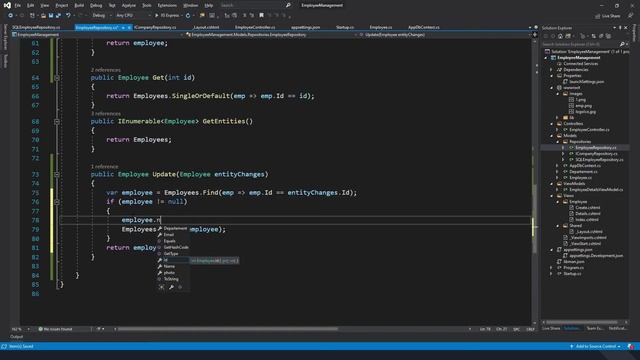Click the Undo toolbar icon
The height and width of the screenshot is (360, 640).
point(68,16)
